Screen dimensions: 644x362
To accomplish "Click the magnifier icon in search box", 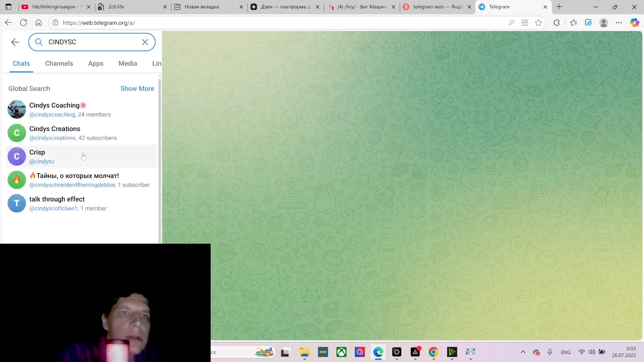I will coord(39,42).
